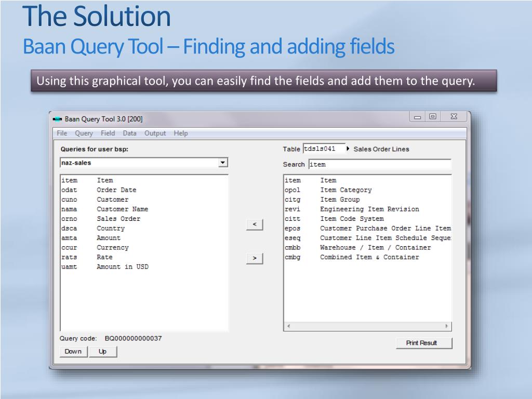
Task: Select epos Customer Purchase Order Line Item
Action: 367,229
